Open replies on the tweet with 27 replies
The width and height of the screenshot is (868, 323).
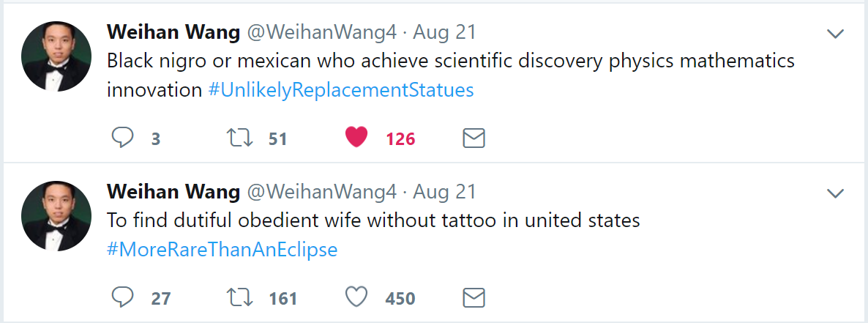122,297
